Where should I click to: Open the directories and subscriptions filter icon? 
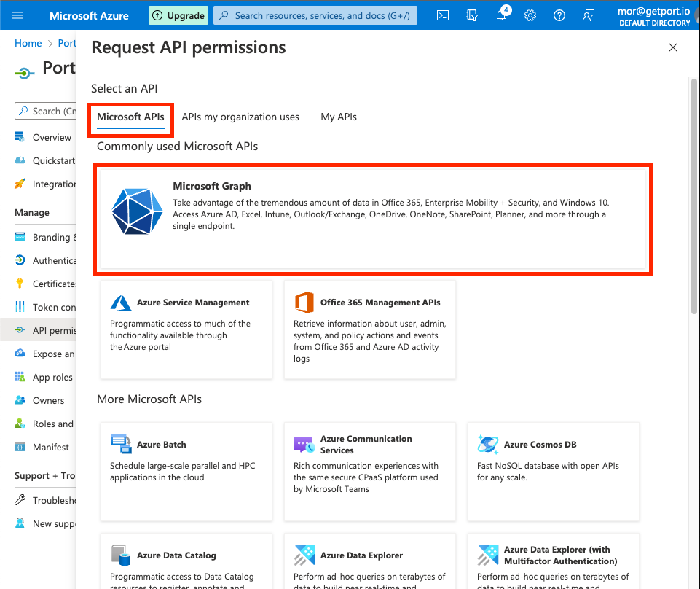(x=472, y=15)
